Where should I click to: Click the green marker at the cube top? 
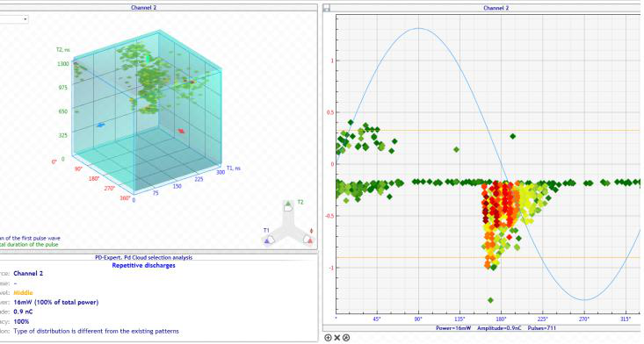pos(148,59)
